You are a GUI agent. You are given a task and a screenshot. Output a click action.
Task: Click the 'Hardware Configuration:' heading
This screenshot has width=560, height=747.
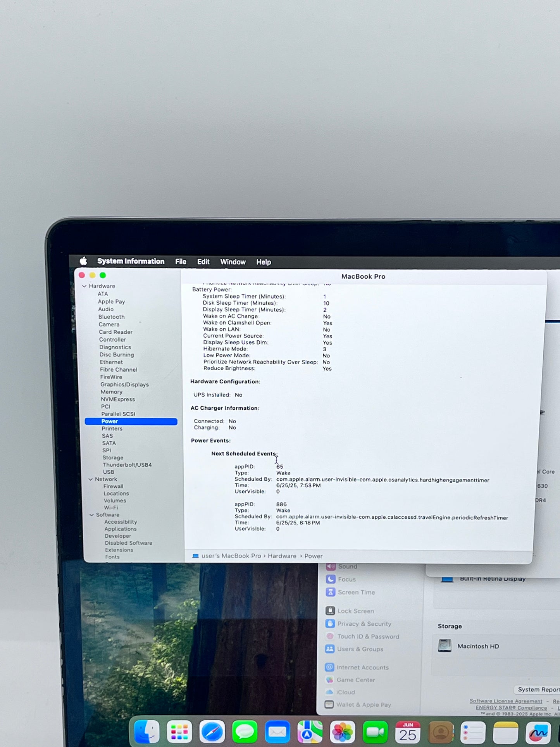[x=225, y=381]
